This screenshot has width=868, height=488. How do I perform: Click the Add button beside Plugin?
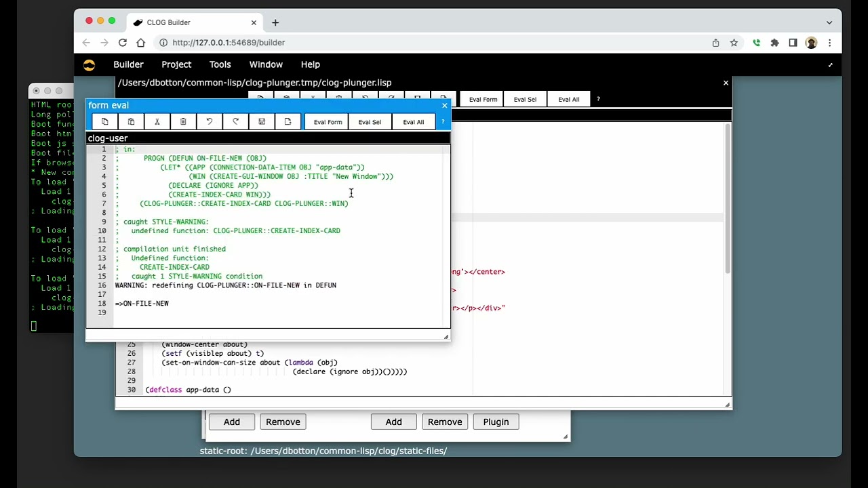393,422
